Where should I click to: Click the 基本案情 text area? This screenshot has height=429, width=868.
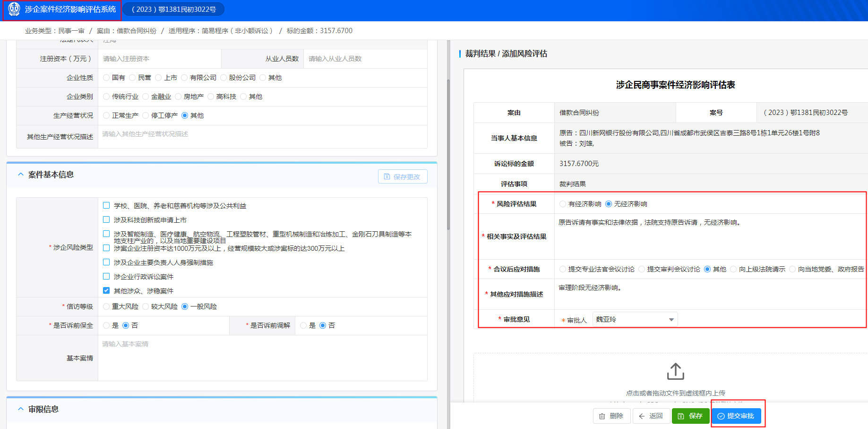(x=263, y=358)
